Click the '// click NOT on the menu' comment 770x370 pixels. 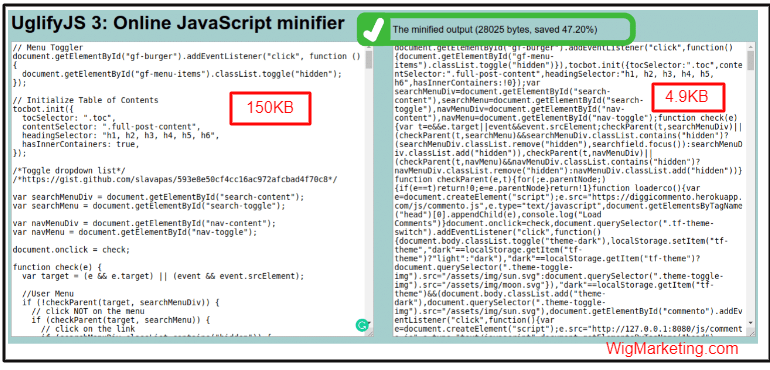pyautogui.click(x=88, y=312)
